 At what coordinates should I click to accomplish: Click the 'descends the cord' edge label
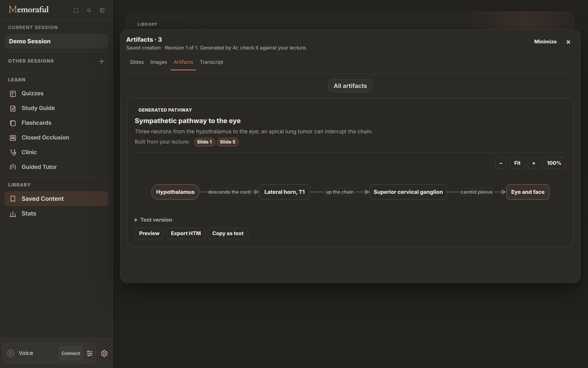coord(229,192)
